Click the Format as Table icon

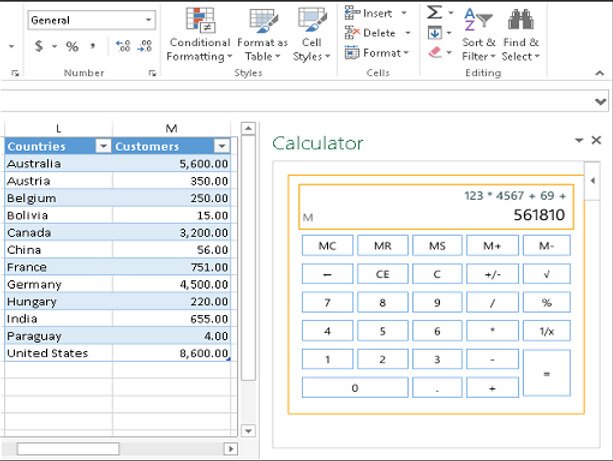[262, 34]
